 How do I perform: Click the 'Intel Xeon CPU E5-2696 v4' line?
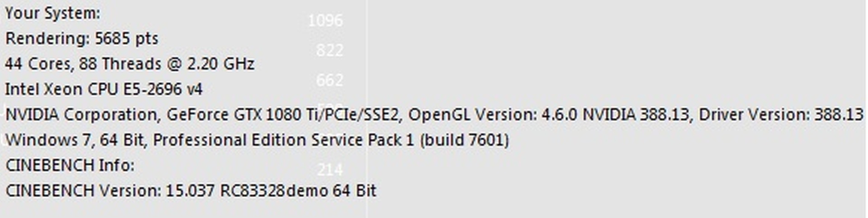[104, 90]
